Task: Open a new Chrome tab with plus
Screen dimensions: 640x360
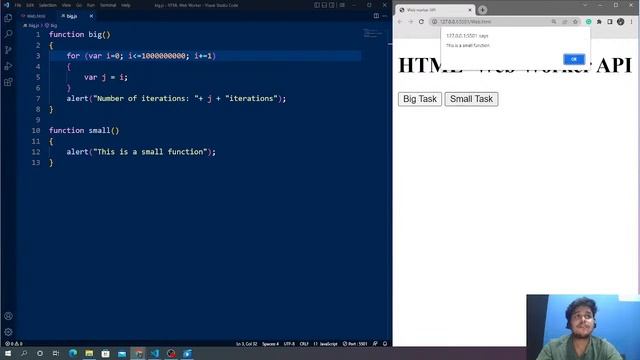Action: point(482,10)
